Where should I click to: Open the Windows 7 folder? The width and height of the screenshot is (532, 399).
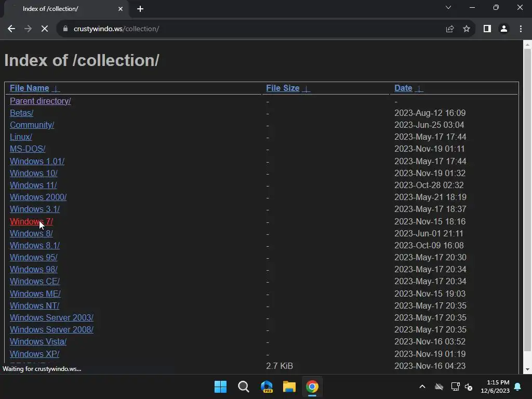point(31,221)
